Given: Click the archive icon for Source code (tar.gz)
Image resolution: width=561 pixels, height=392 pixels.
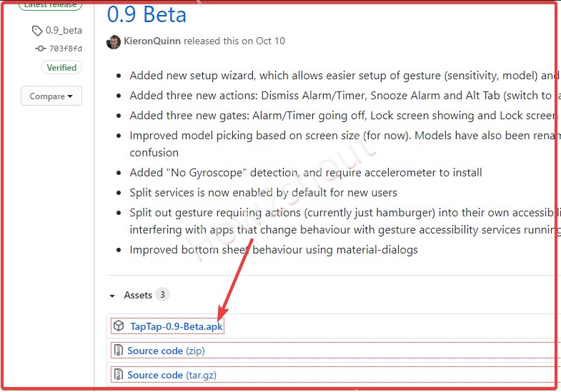Looking at the screenshot, I should (x=119, y=374).
